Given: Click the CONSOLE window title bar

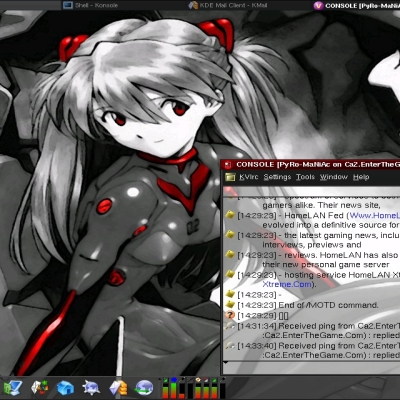Looking at the screenshot, I should pyautogui.click(x=311, y=165).
